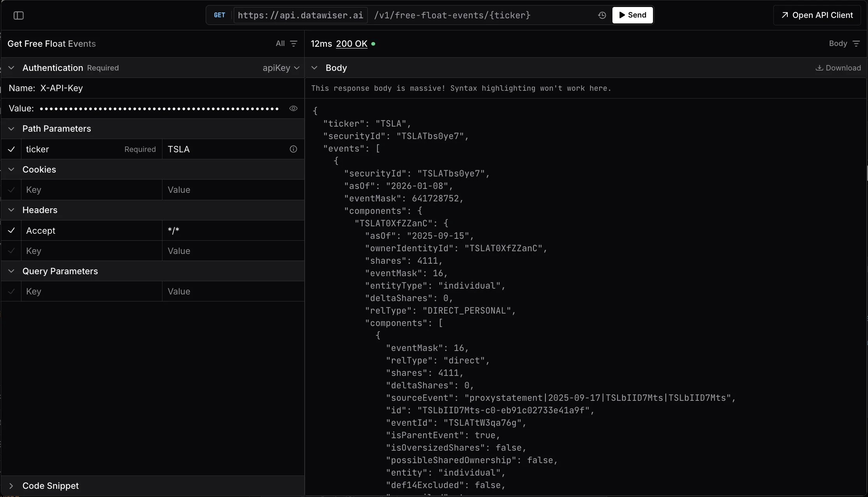Click the Query Parameters Key field

[92, 292]
